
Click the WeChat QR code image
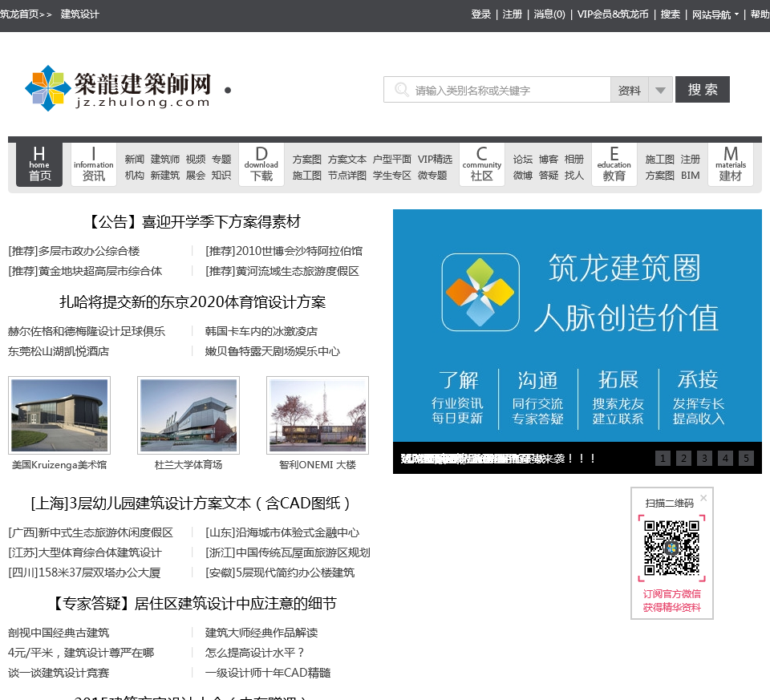click(672, 548)
